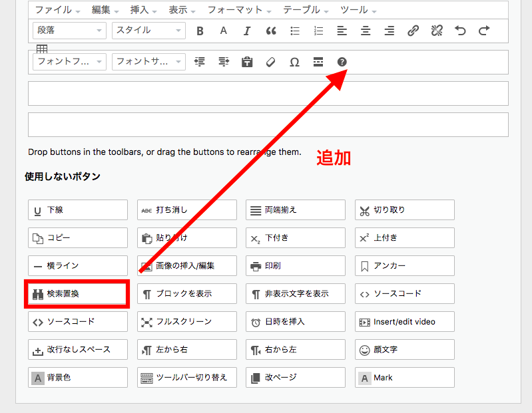
Task: Open the 挿入 menu
Action: [x=143, y=10]
